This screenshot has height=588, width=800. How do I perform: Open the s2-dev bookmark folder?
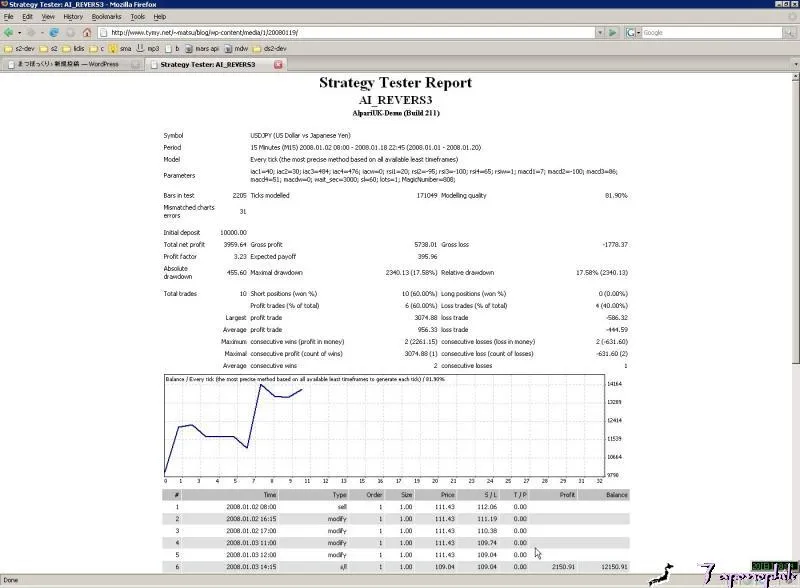21,48
